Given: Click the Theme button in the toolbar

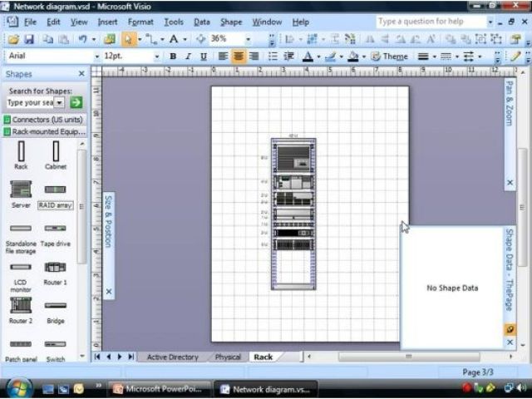Looking at the screenshot, I should (x=389, y=57).
